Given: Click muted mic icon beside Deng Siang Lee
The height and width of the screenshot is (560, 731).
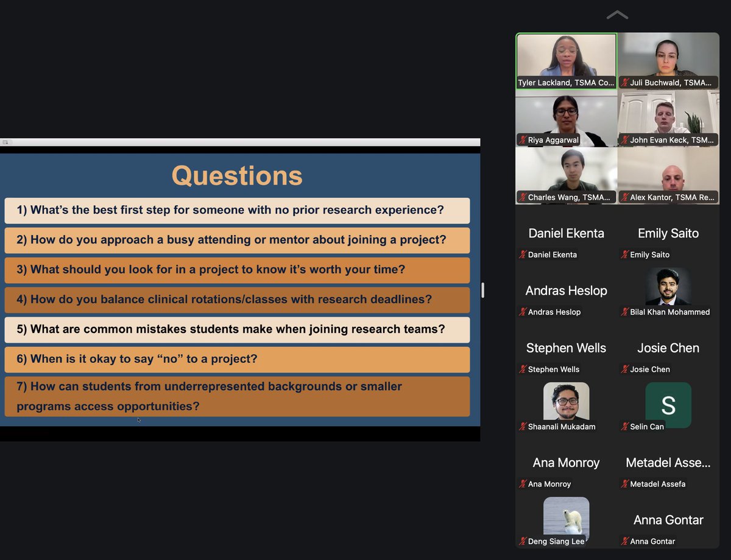Looking at the screenshot, I should coord(523,541).
